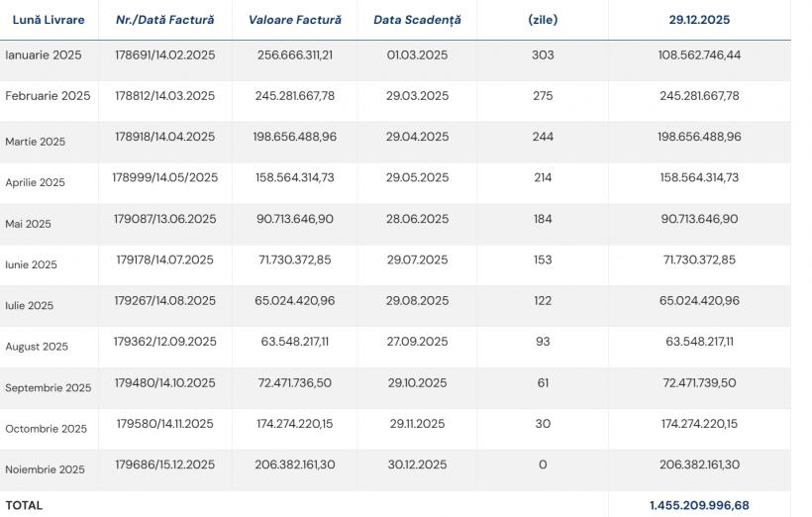812x517 pixels.
Task: Select the amount 72.471.739,50
Action: click(x=699, y=382)
